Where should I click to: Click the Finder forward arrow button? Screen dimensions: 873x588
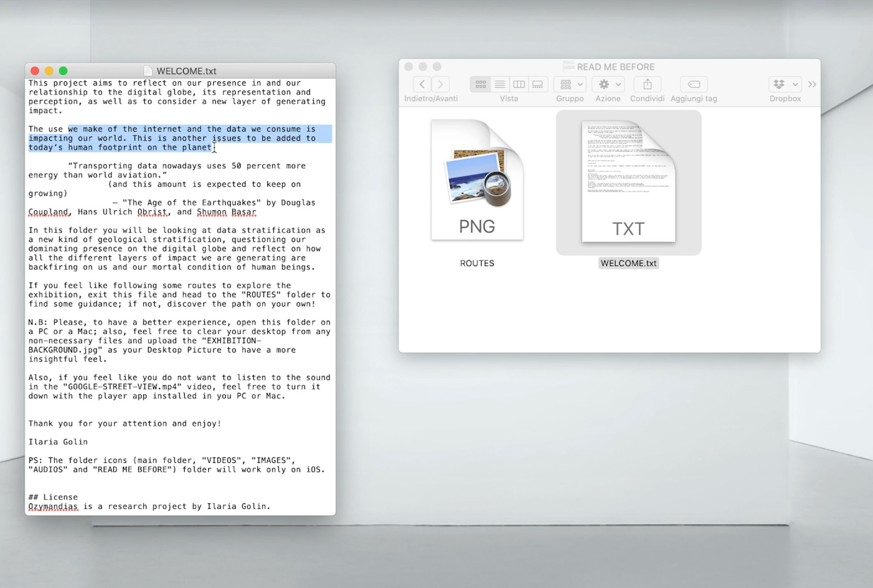pyautogui.click(x=440, y=84)
